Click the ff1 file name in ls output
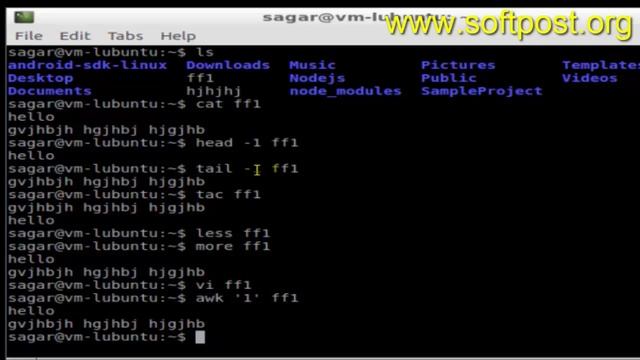This screenshot has height=360, width=640. pos(200,78)
